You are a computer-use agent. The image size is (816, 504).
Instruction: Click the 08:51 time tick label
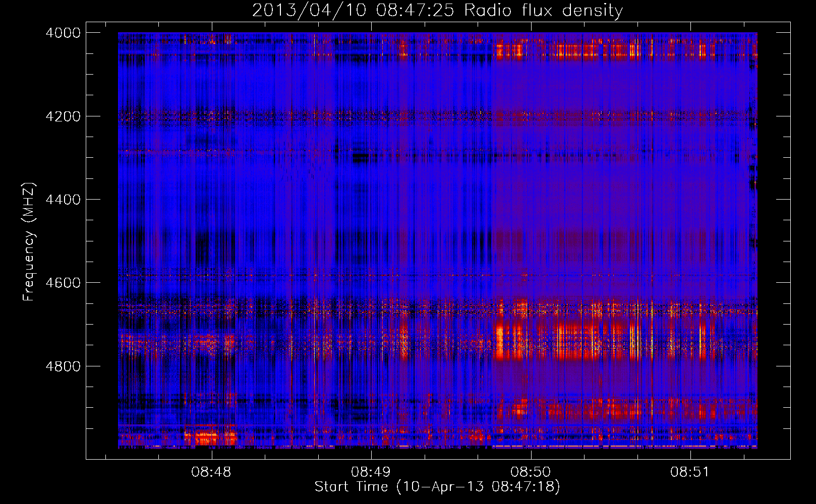point(690,472)
